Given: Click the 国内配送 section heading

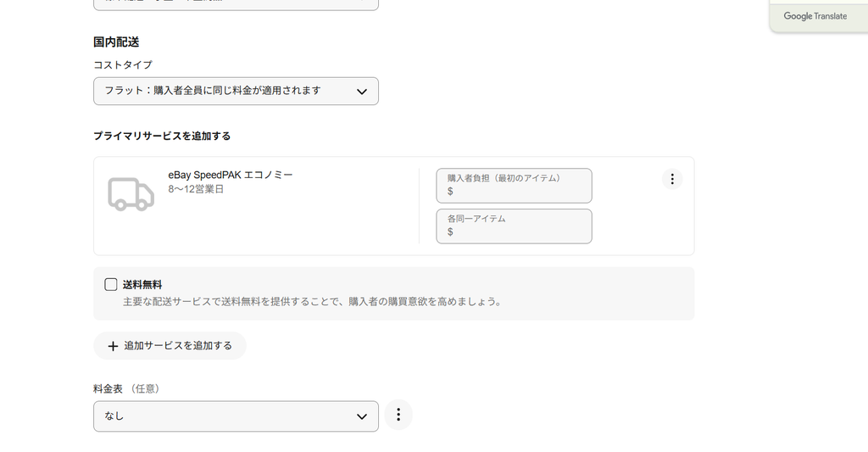Looking at the screenshot, I should (116, 42).
